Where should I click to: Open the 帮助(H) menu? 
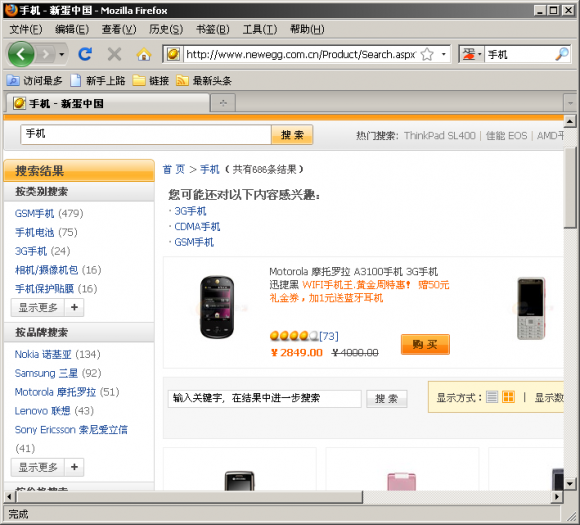point(307,29)
